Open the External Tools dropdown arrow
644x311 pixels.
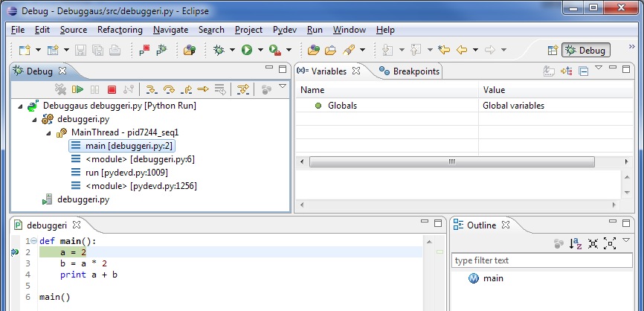[289, 50]
